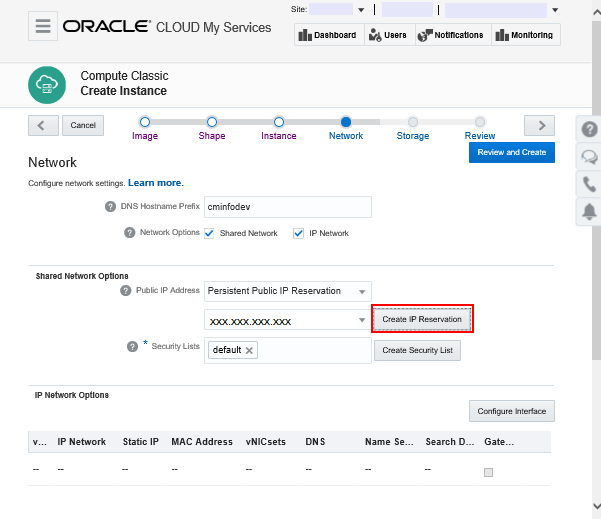601x519 pixels.
Task: Click the page scrollbar down arrow
Action: (x=596, y=506)
